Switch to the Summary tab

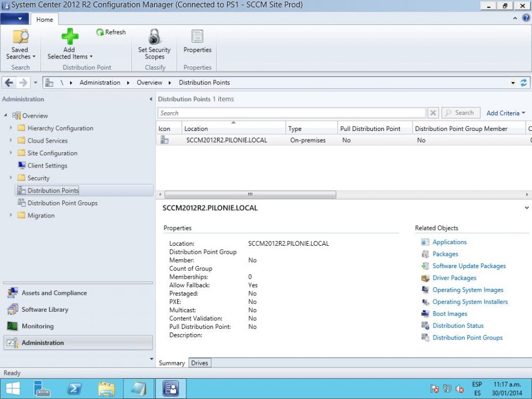172,363
